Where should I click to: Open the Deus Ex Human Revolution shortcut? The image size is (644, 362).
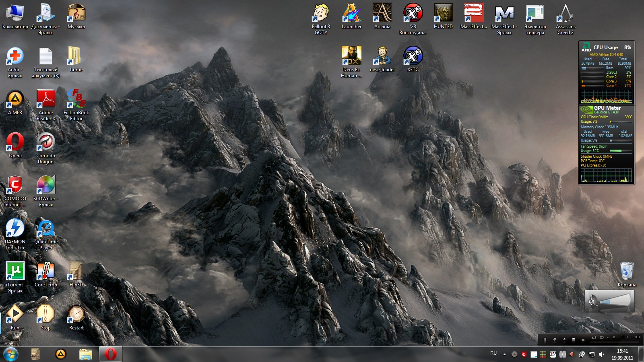click(x=351, y=57)
